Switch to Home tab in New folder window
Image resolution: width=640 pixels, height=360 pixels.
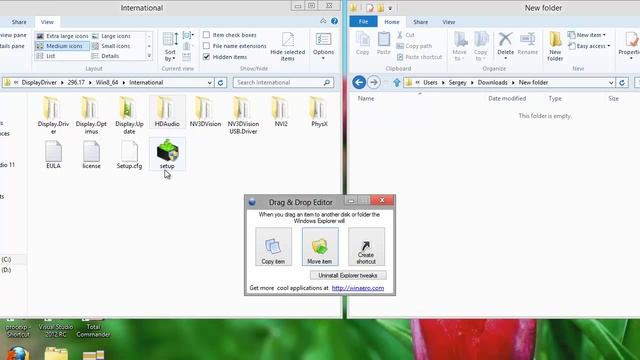[x=391, y=22]
